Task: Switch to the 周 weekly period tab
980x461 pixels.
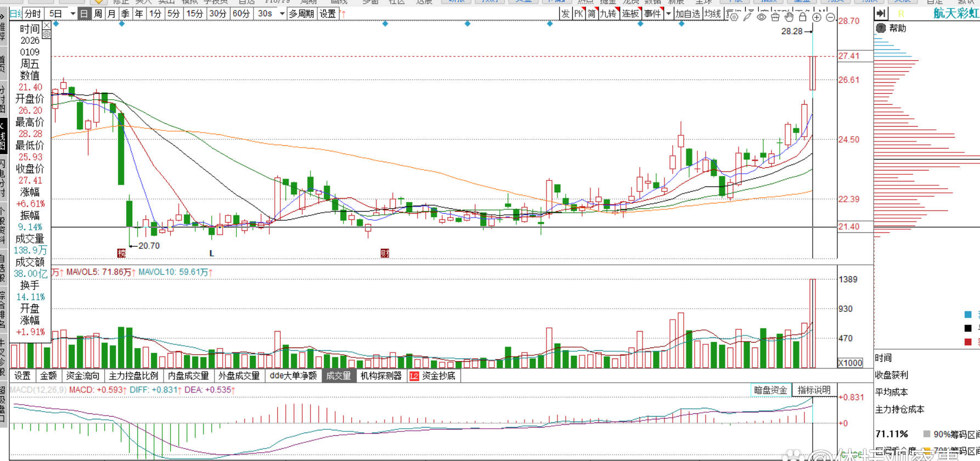Action: point(98,14)
